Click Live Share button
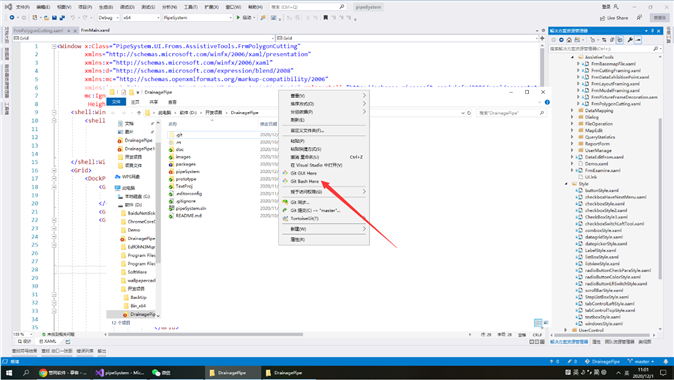The image size is (674, 380). [614, 18]
